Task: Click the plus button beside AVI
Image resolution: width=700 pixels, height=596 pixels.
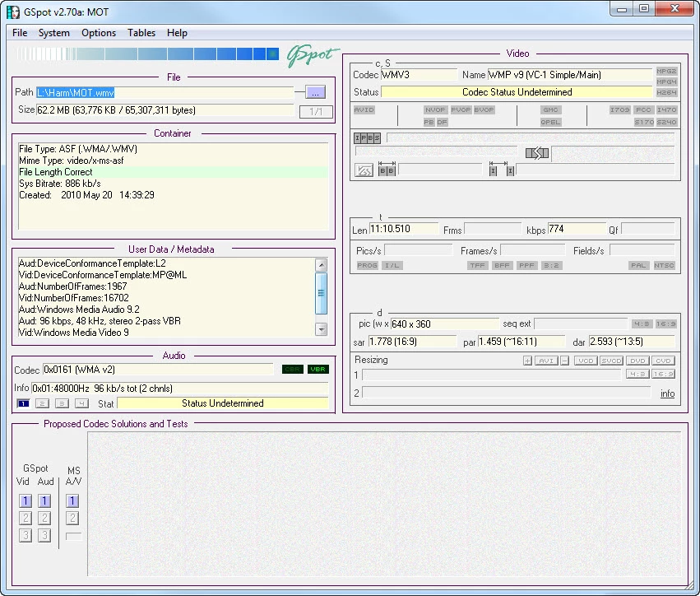Action: click(528, 361)
